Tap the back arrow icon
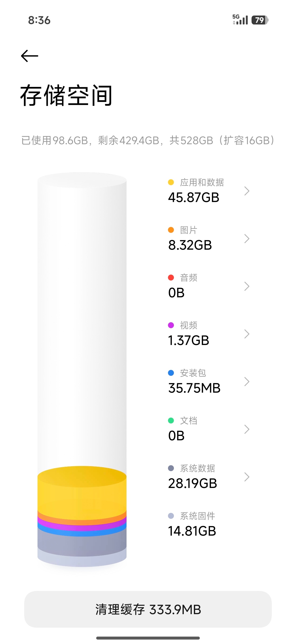 click(x=29, y=56)
